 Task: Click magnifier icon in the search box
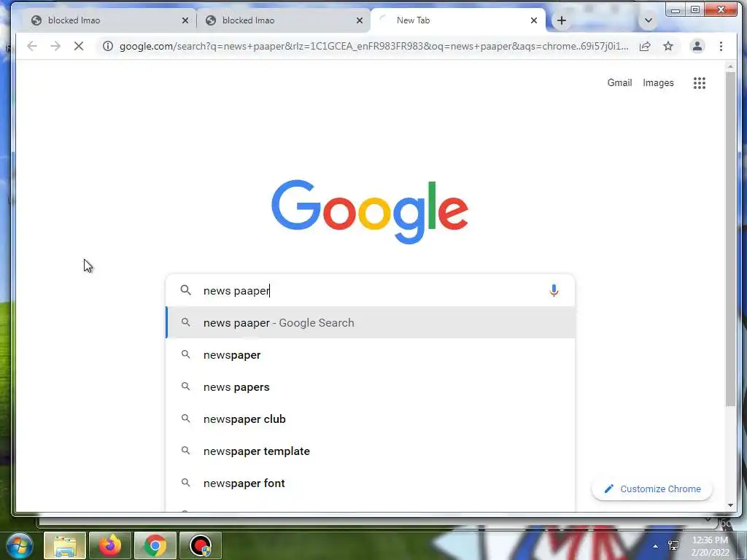tap(186, 290)
